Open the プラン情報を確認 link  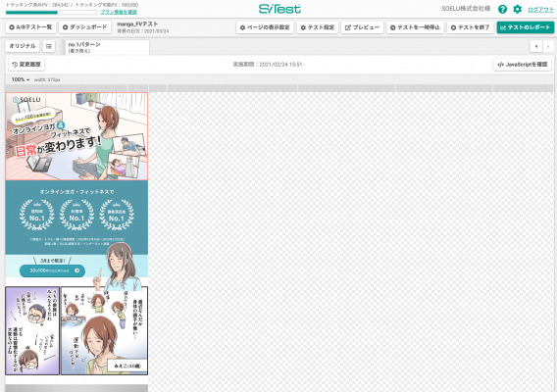(119, 12)
